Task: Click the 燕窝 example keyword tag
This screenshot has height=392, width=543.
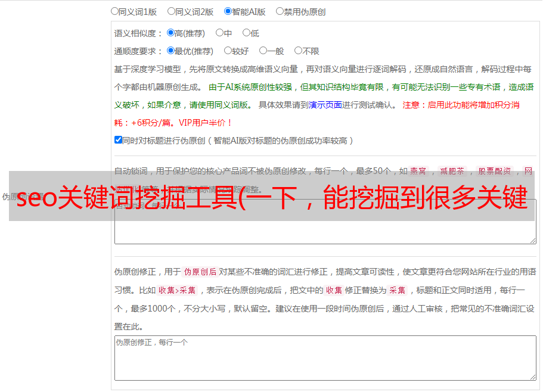Action: (x=418, y=171)
